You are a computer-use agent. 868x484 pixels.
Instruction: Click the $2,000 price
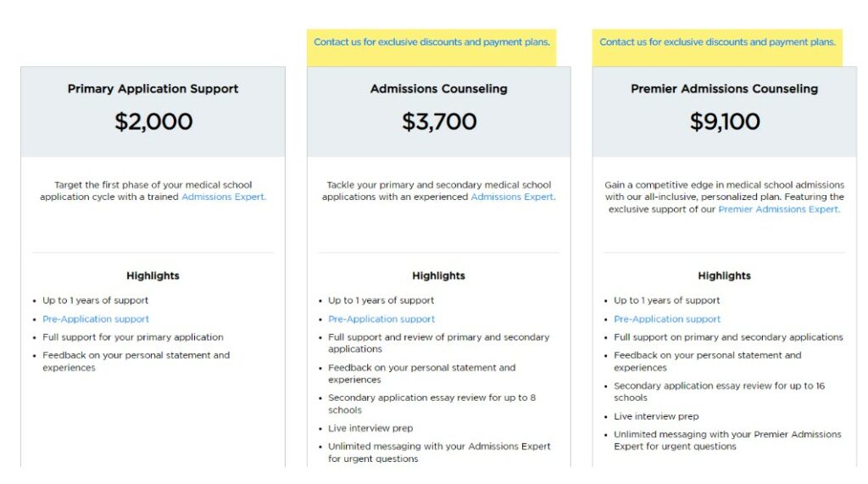[153, 122]
